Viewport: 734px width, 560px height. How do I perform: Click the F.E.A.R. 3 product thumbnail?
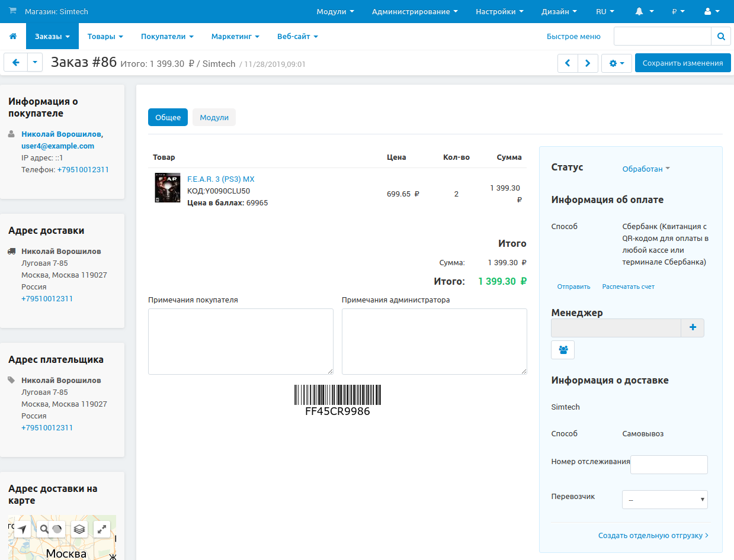(x=167, y=188)
